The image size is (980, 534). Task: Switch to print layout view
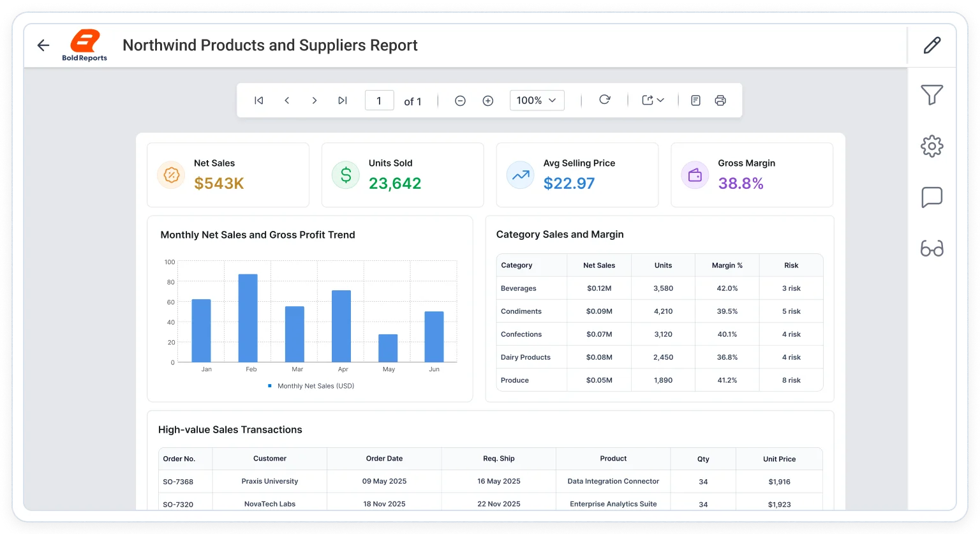(696, 100)
